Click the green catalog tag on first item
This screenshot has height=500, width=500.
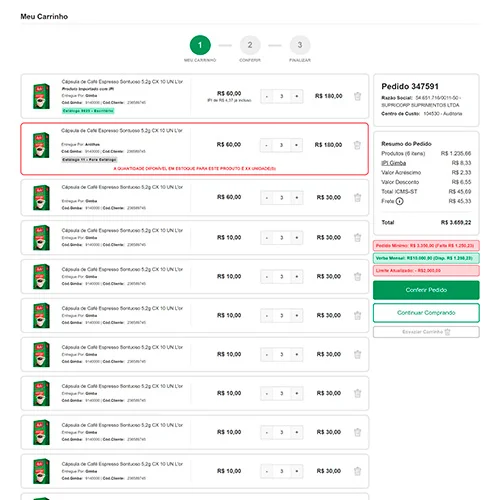(88, 111)
